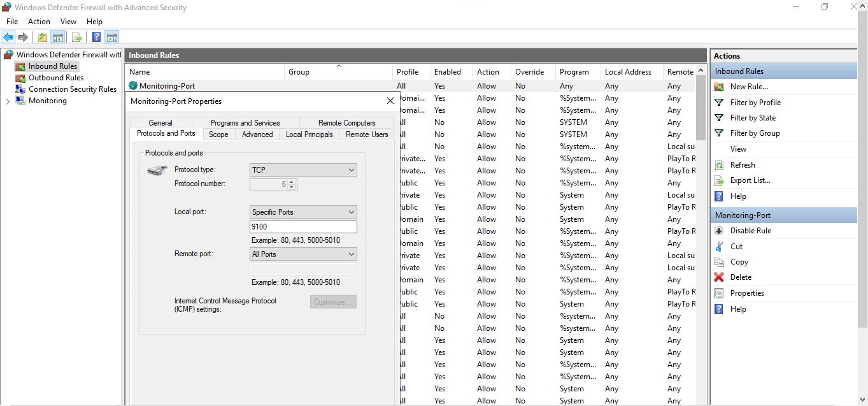868x406 pixels.
Task: Sort by the Group column header
Action: click(338, 72)
